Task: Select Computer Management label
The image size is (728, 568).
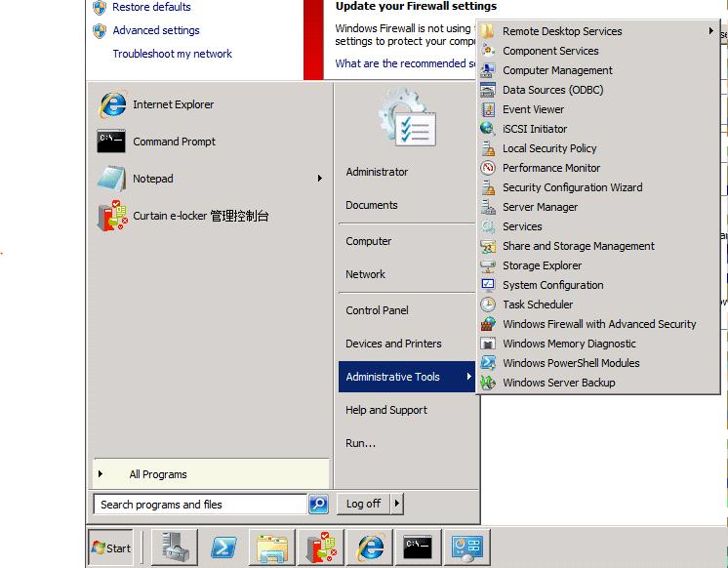Action: click(557, 70)
